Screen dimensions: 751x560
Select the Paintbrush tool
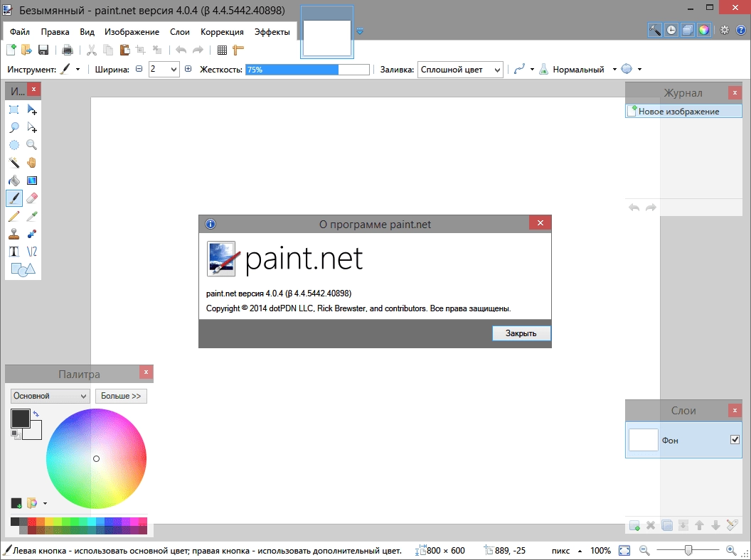(x=14, y=198)
